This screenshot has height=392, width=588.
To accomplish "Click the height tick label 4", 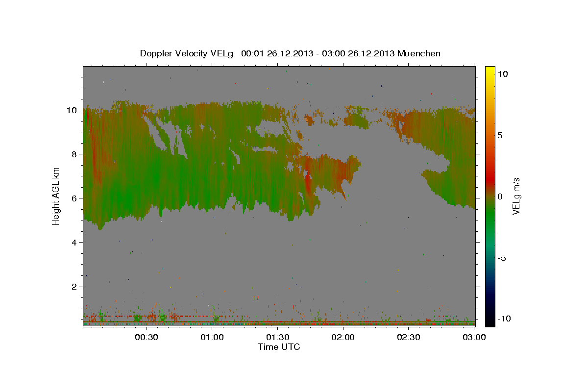I will point(74,243).
